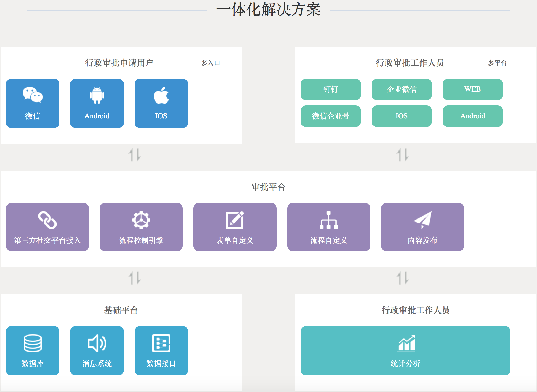The height and width of the screenshot is (392, 537).
Task: Select the 微信企业号 button
Action: click(x=331, y=116)
